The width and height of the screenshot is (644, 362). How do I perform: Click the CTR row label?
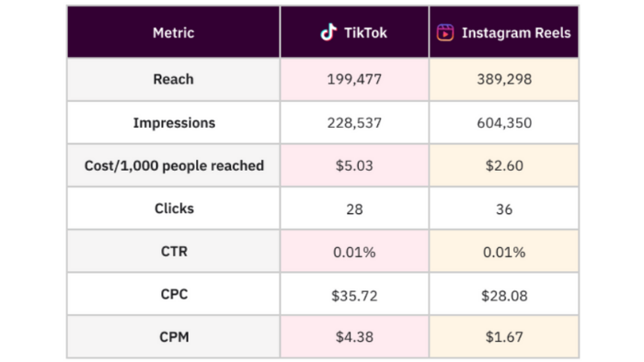tap(174, 252)
